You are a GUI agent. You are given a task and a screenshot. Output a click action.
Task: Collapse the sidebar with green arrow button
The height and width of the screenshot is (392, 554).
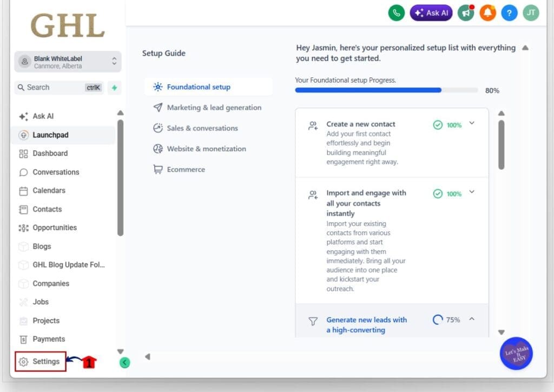(x=125, y=362)
